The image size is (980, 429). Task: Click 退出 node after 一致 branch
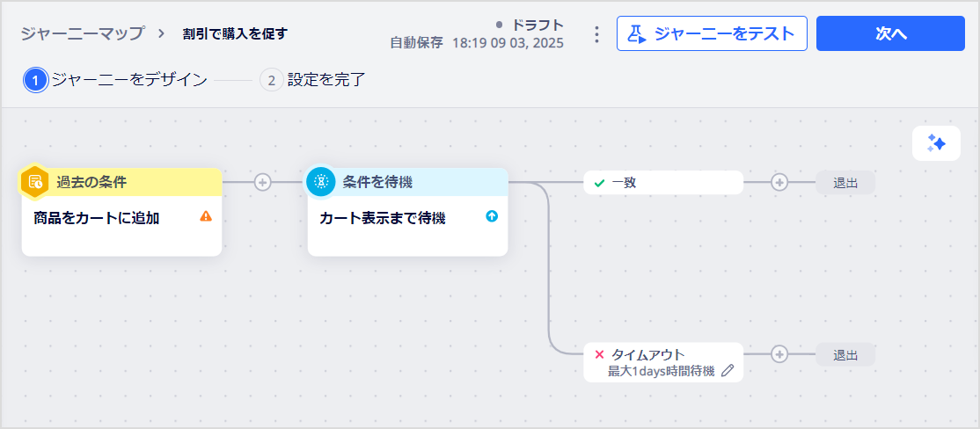click(845, 182)
